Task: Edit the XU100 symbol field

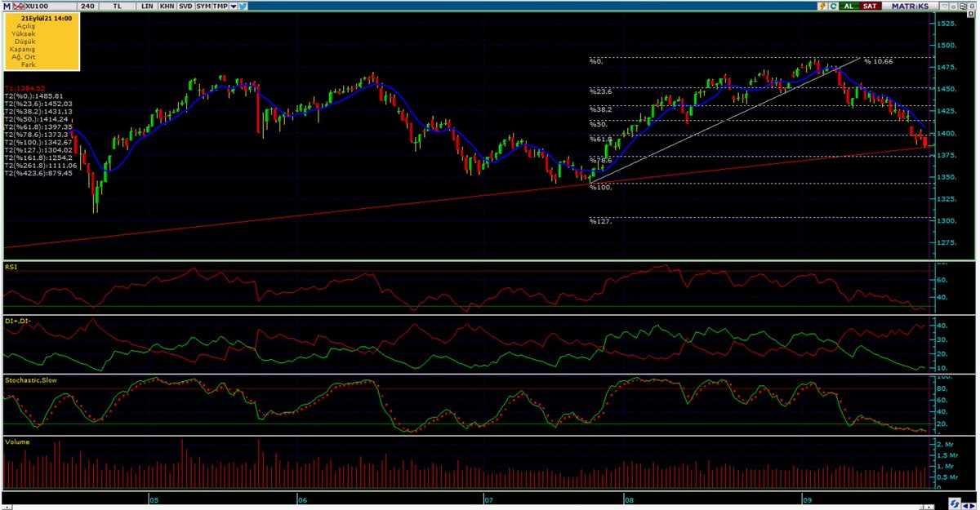Action: tap(51, 6)
